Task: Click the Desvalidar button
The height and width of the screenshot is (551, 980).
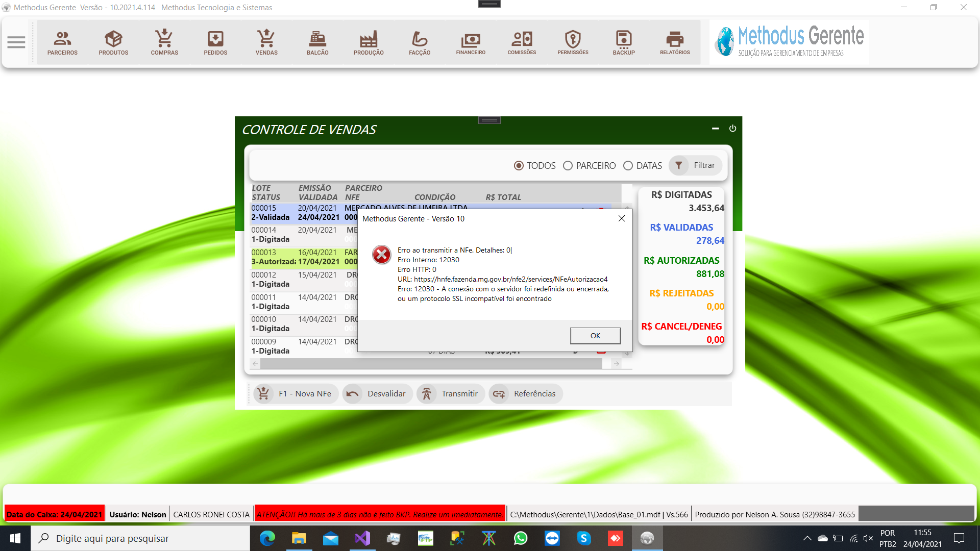Action: tap(378, 394)
